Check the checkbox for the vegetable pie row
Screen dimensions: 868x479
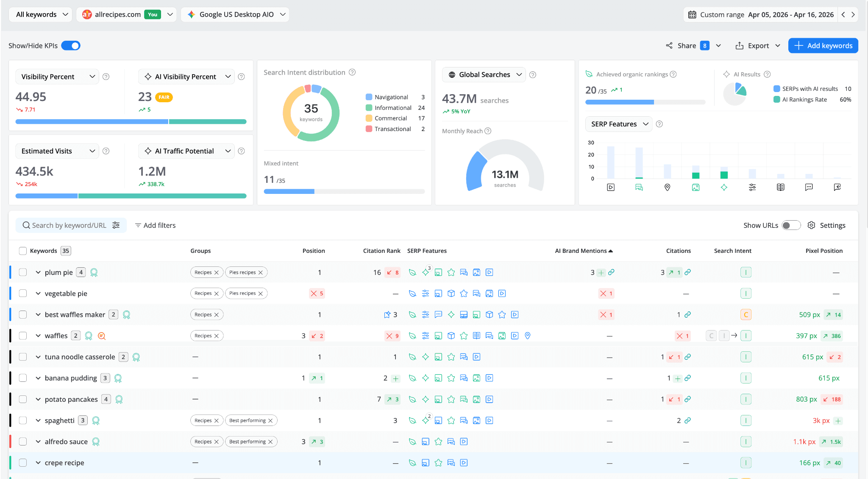[x=22, y=293]
